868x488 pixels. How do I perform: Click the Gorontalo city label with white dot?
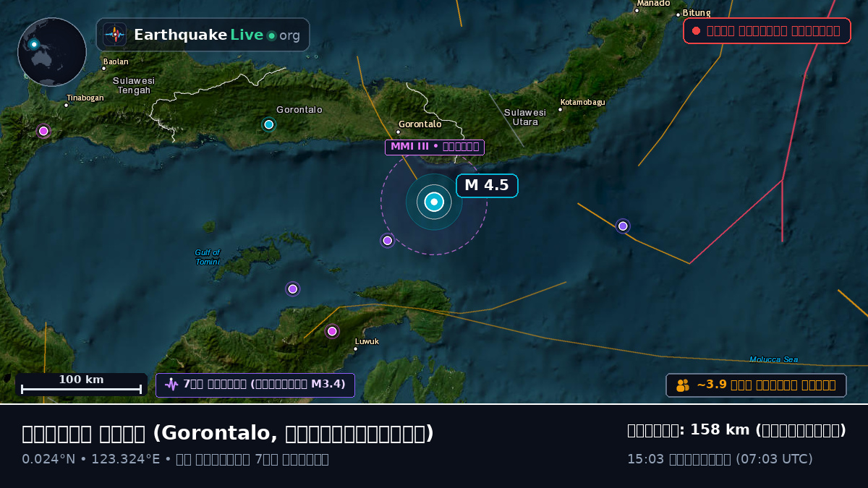point(420,124)
